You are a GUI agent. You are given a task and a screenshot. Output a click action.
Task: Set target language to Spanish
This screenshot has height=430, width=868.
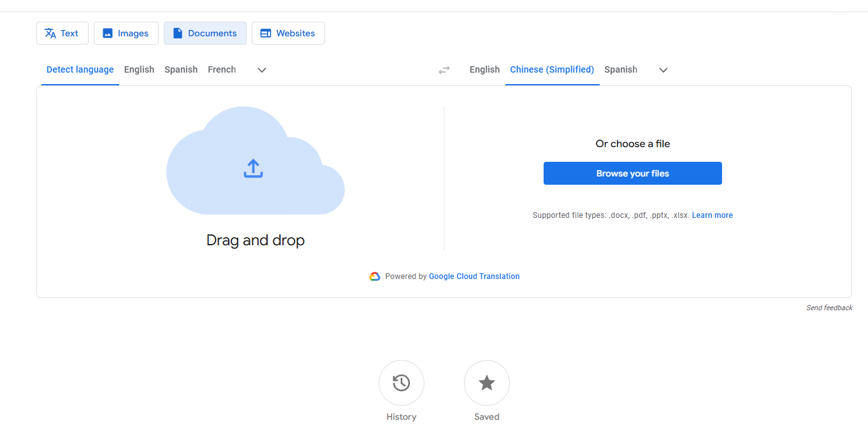(x=621, y=69)
